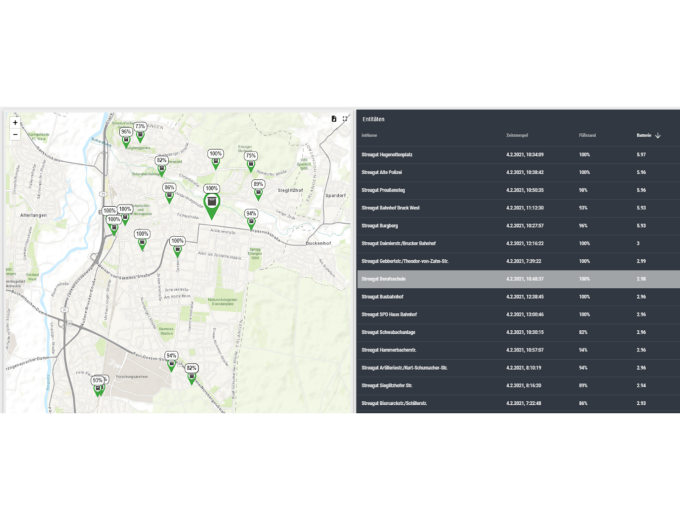This screenshot has height=520, width=680.
Task: Select row Streugut Bahnhof Bruck West
Action: pos(518,208)
